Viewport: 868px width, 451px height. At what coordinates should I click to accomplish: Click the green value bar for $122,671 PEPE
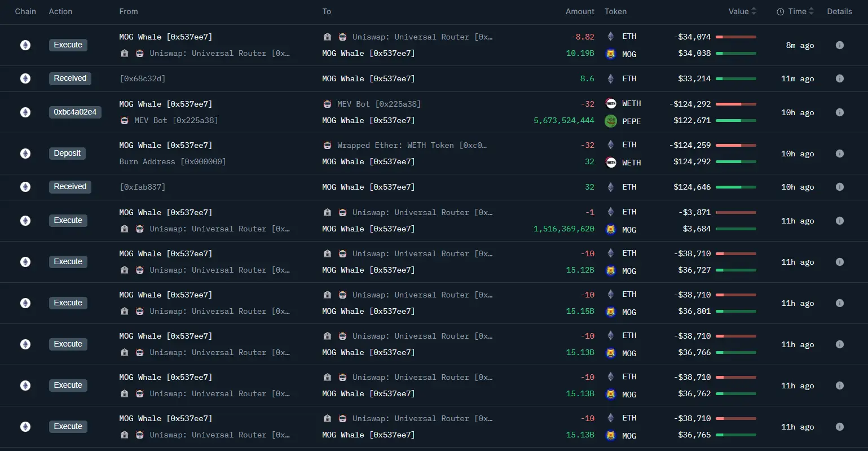pos(736,121)
